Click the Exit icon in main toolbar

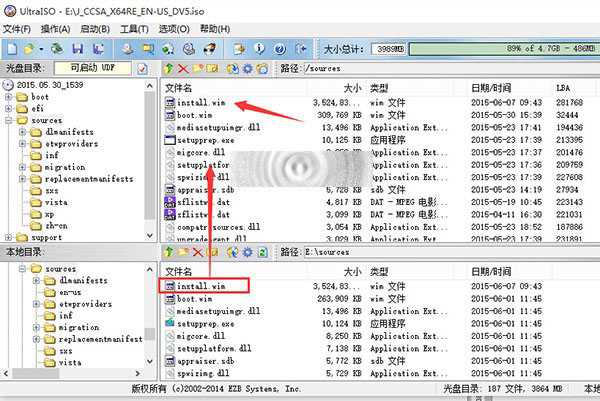coord(301,49)
